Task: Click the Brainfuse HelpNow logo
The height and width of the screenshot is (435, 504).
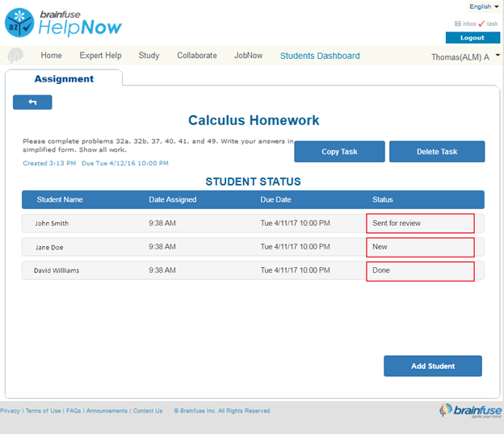Action: [65, 23]
